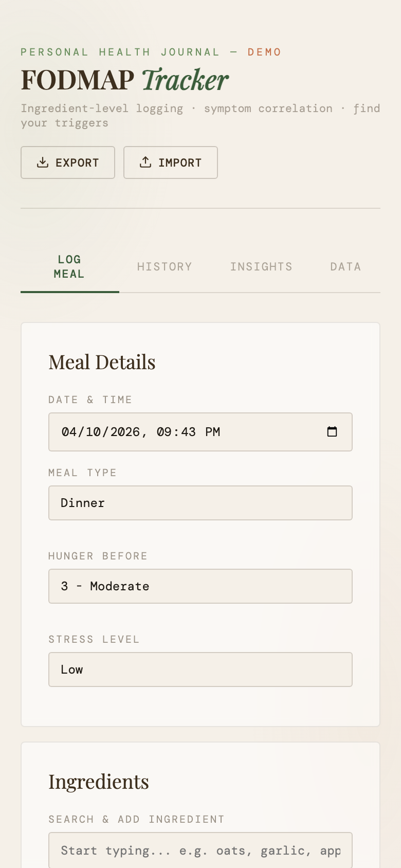Image resolution: width=401 pixels, height=868 pixels.
Task: Switch to the INSIGHTS tab
Action: [261, 266]
